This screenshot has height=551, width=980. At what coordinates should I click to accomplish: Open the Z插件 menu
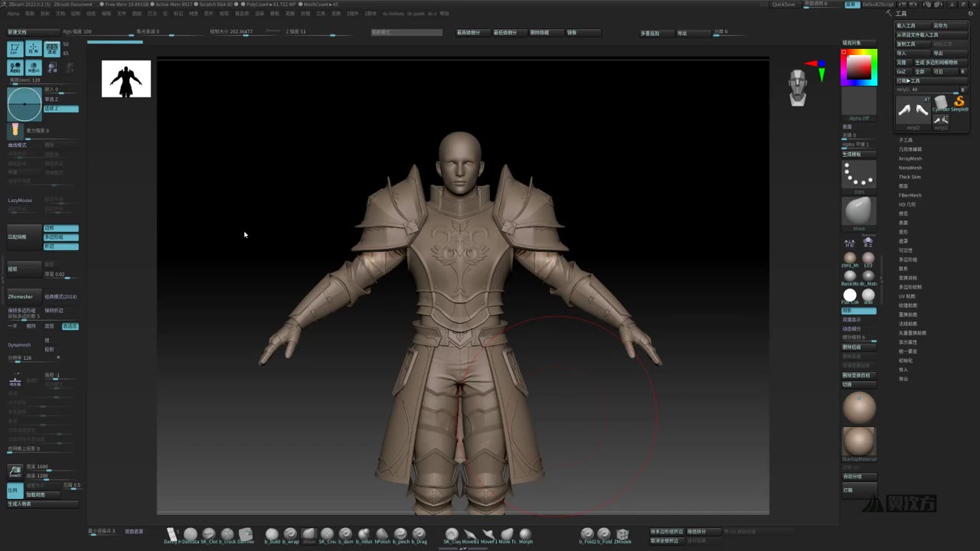coord(353,13)
